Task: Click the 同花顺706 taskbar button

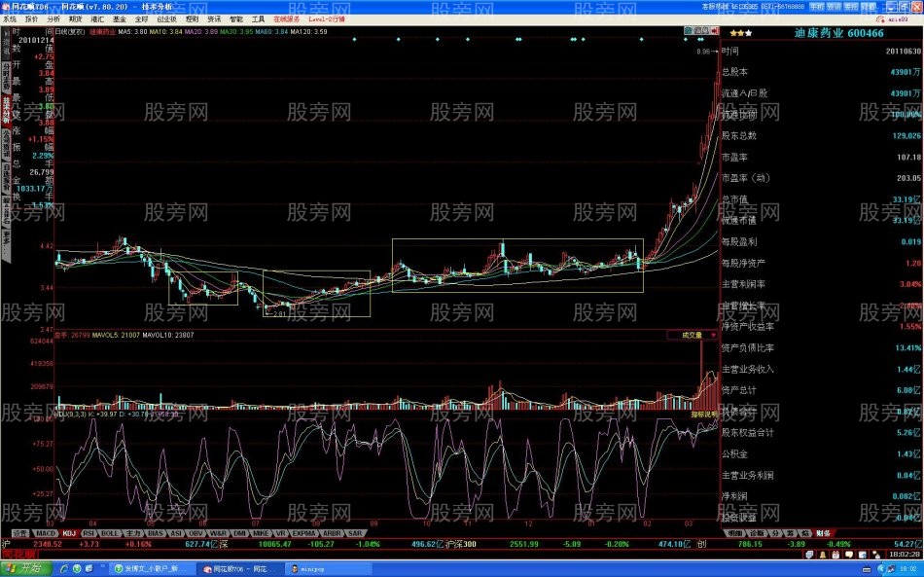Action: click(x=240, y=569)
